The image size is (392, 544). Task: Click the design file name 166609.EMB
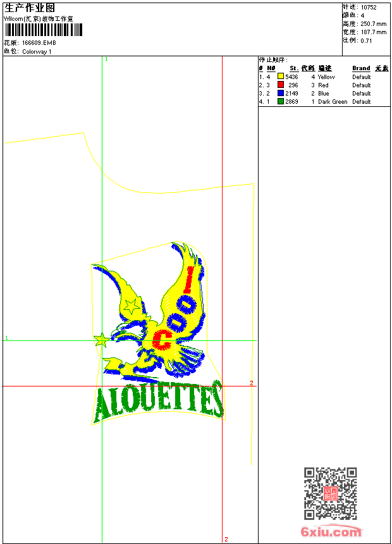click(x=39, y=43)
